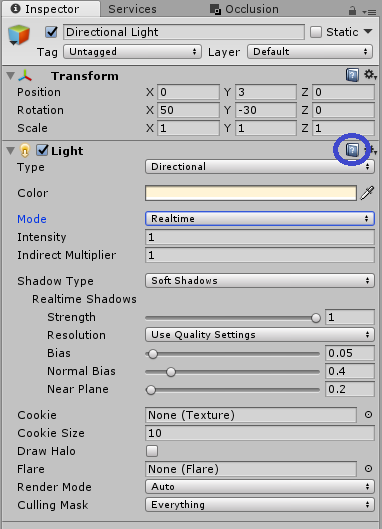Open the Mode dropdown Realtime
The image size is (382, 529).
click(260, 219)
